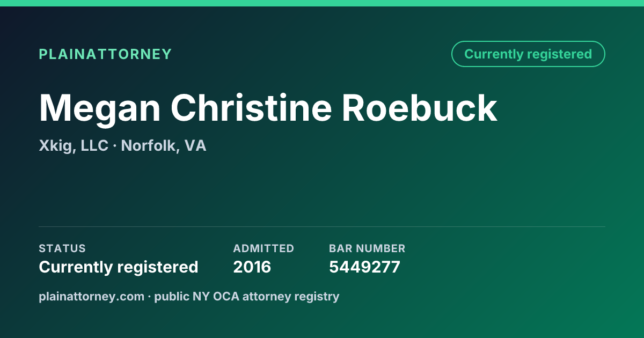Select the first name Megan in heading
This screenshot has width=644, height=338.
100,109
